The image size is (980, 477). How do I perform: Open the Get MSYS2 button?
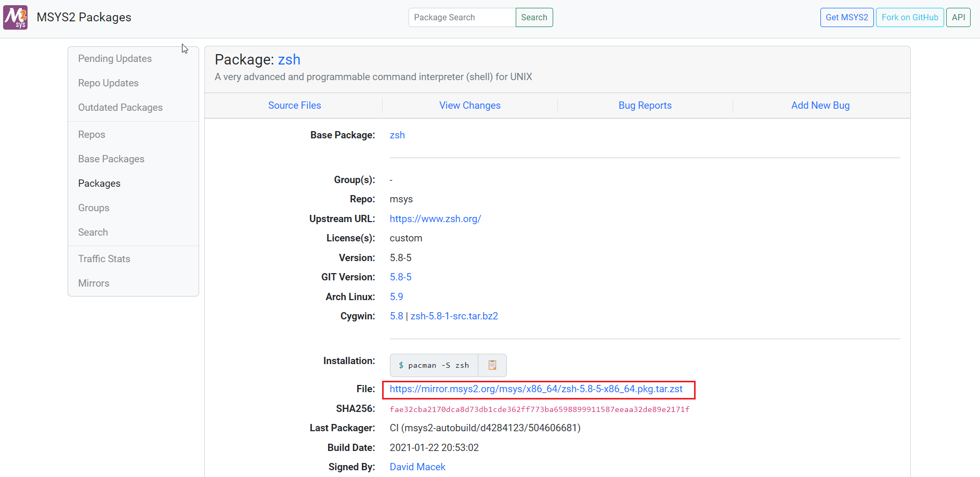(846, 18)
